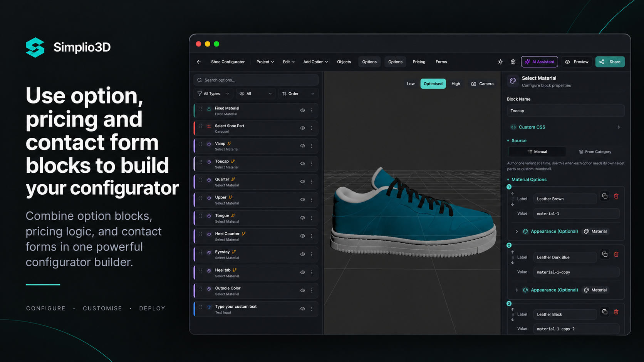Viewport: 644px width, 362px height.
Task: Click the Material tag for Leather Brown
Action: click(595, 232)
